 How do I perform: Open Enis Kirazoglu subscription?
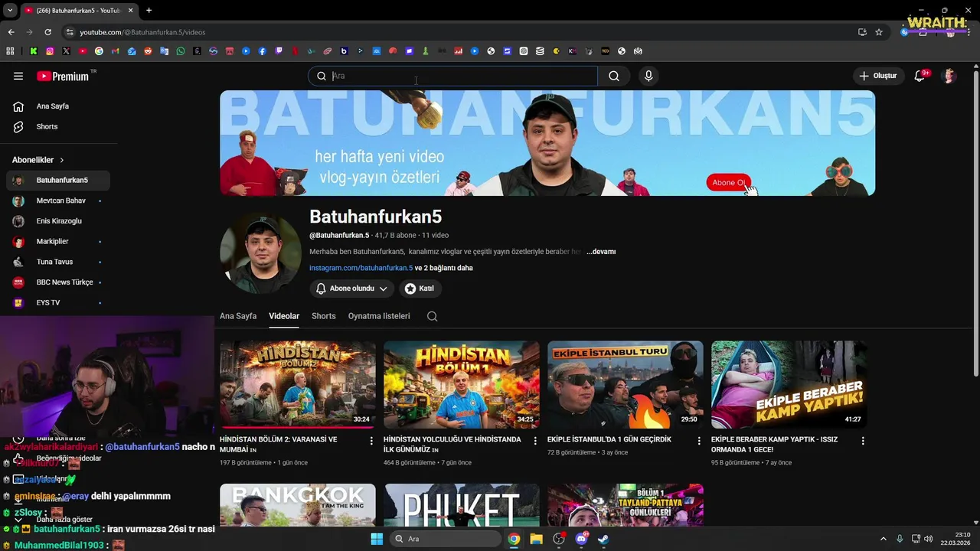click(58, 221)
